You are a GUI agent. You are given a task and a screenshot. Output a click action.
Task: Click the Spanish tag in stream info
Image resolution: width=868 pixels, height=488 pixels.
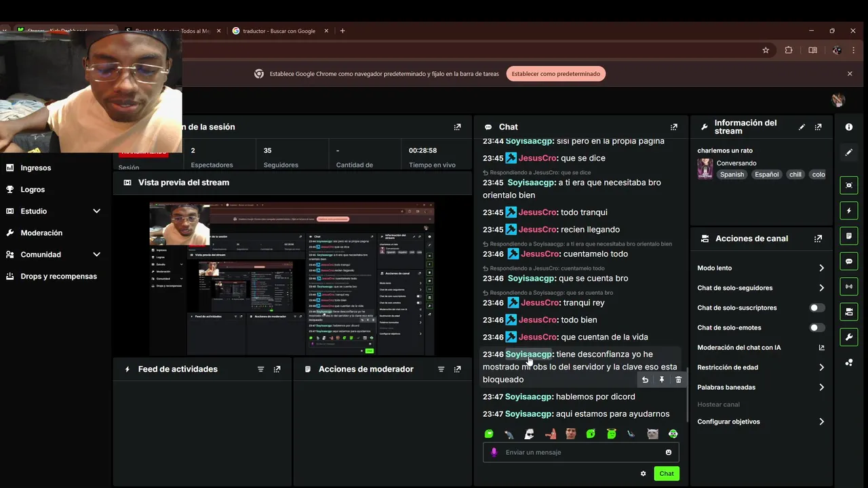coord(732,174)
